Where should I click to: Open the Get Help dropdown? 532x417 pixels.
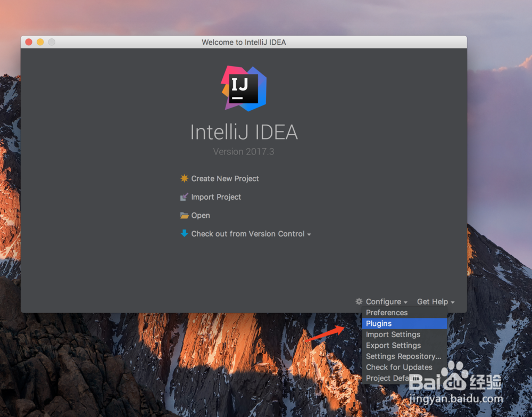coord(436,301)
